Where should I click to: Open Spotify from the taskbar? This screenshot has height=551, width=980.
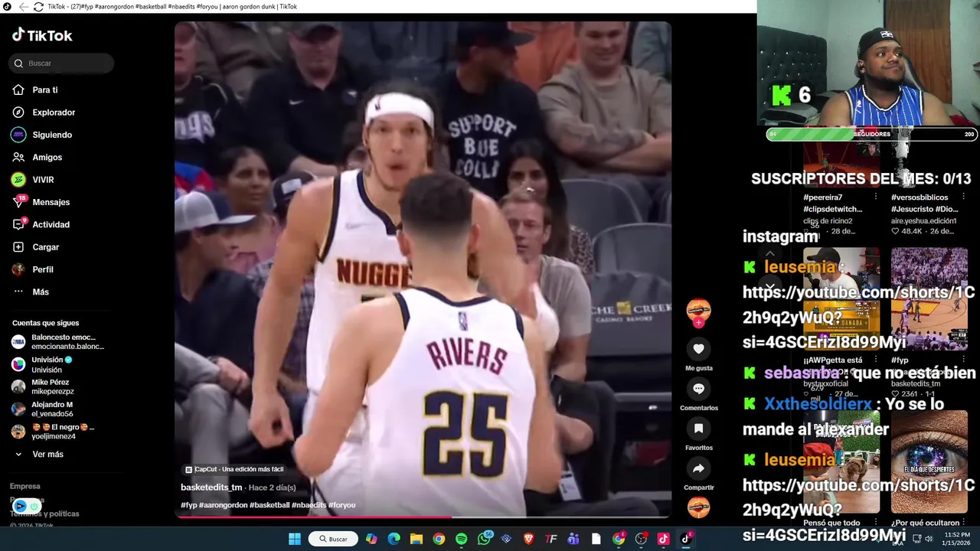461,539
